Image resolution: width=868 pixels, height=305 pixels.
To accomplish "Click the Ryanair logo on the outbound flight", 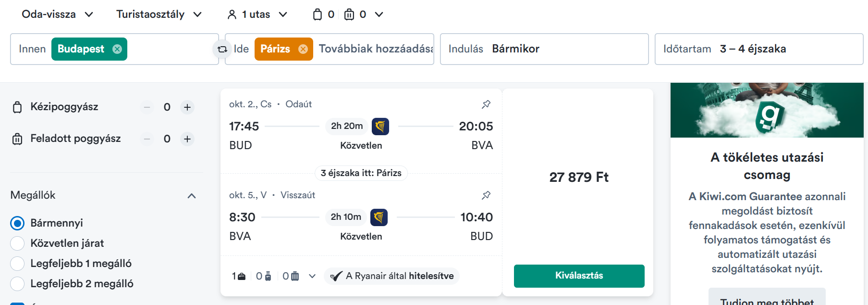I will tap(380, 126).
